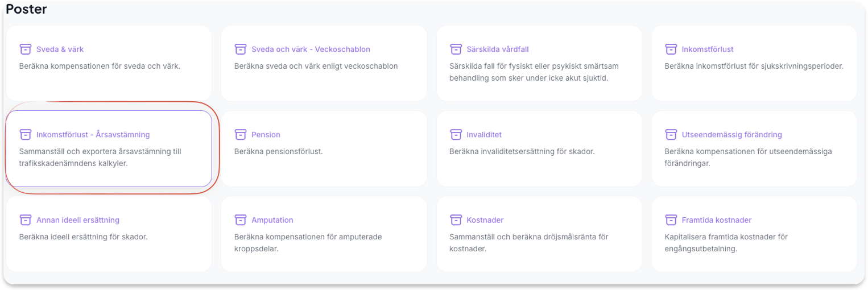Click the archive icon next to Kostnader
Screen dimensions: 868x290
coord(456,220)
